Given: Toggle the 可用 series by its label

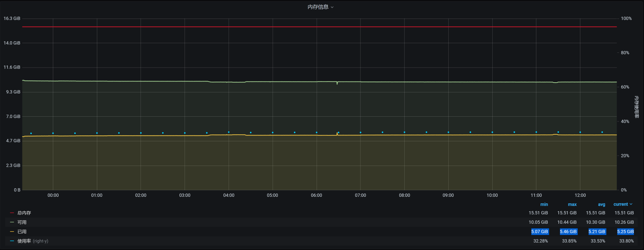Looking at the screenshot, I should click(x=22, y=222).
